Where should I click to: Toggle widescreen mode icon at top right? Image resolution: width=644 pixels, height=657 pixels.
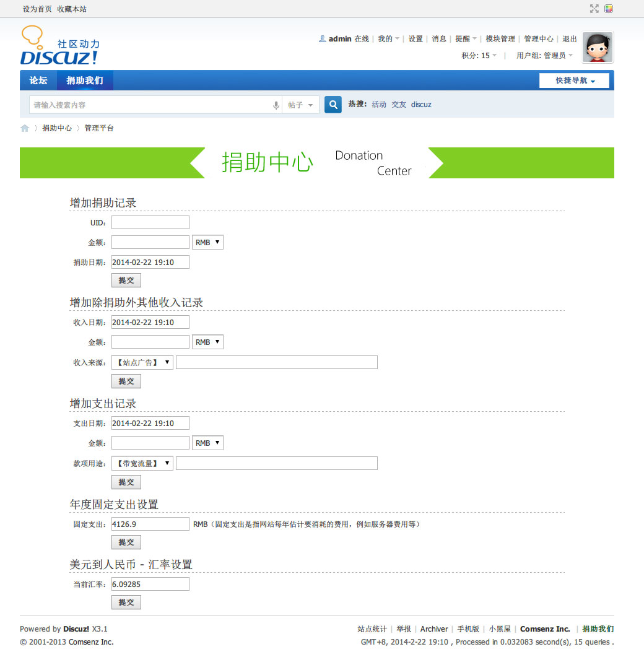[594, 9]
